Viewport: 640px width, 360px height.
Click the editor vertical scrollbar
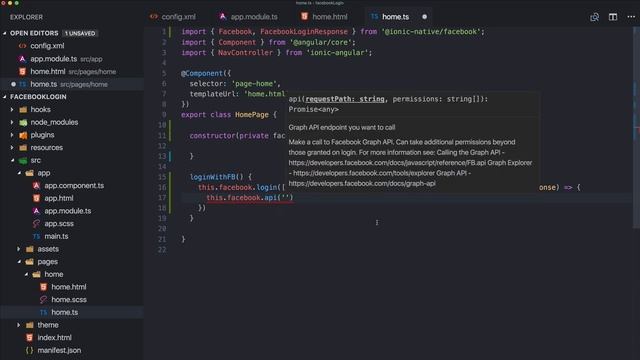tap(636, 127)
